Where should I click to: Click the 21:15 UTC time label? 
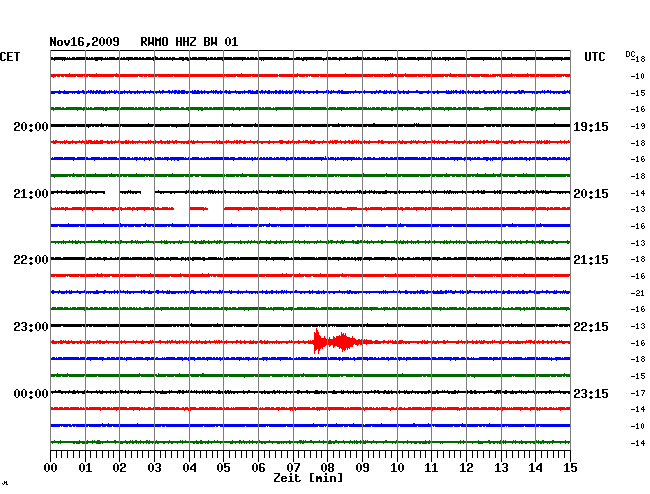click(591, 260)
